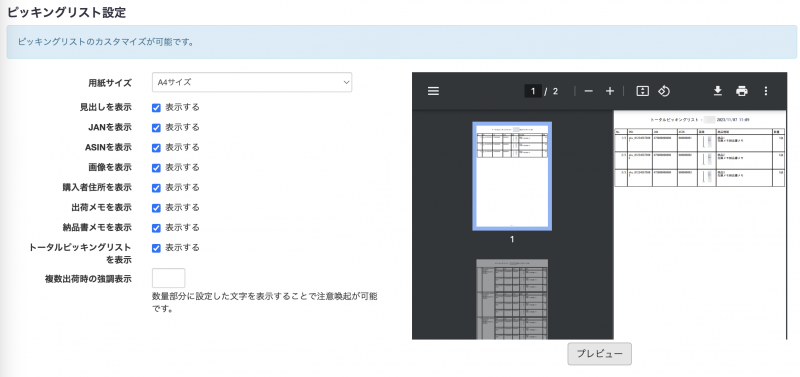Viewport: 800px width, 377px height.
Task: Rotate the PDF with the rotate icon
Action: click(663, 91)
